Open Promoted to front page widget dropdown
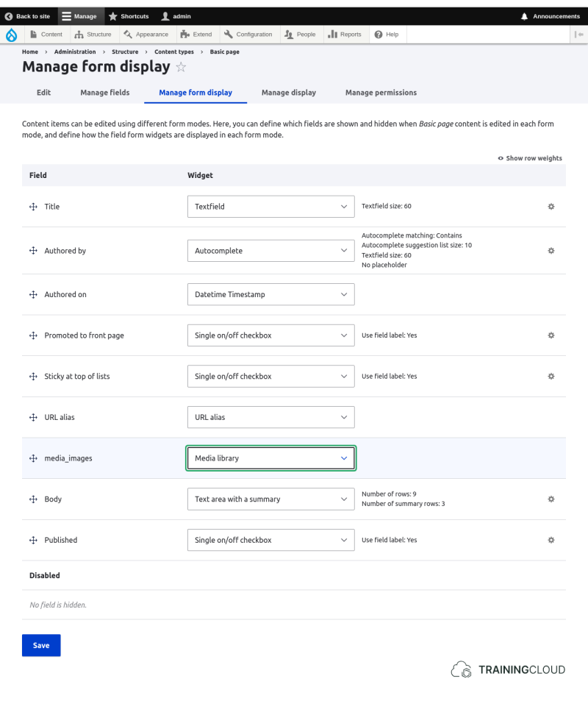Image resolution: width=588 pixels, height=701 pixels. tap(271, 335)
